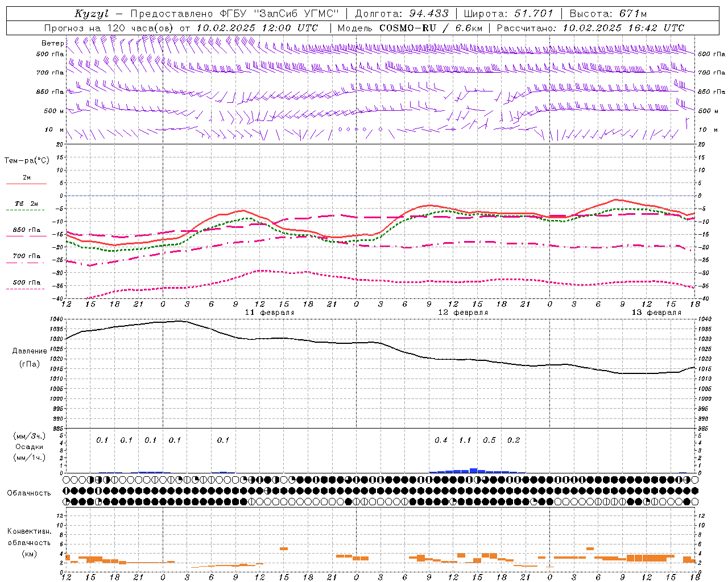728x582 pixels.
Task: Click the "Ветер" wind panel label
Action: click(x=52, y=43)
